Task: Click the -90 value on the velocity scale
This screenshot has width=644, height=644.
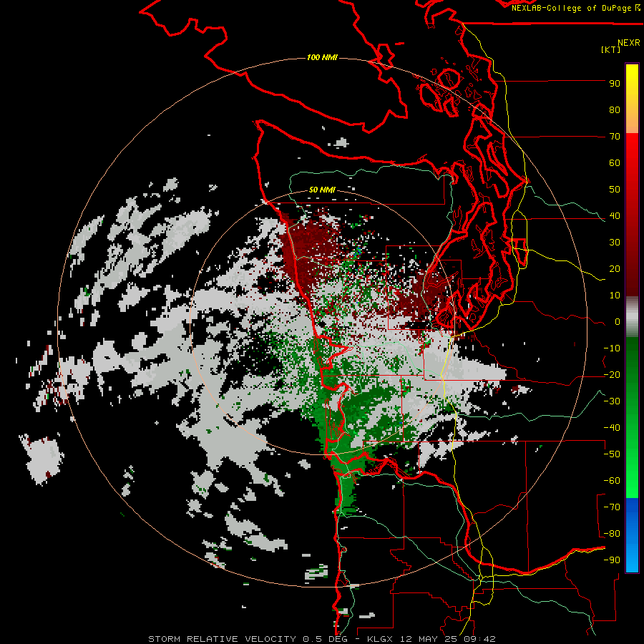Action: tap(612, 560)
